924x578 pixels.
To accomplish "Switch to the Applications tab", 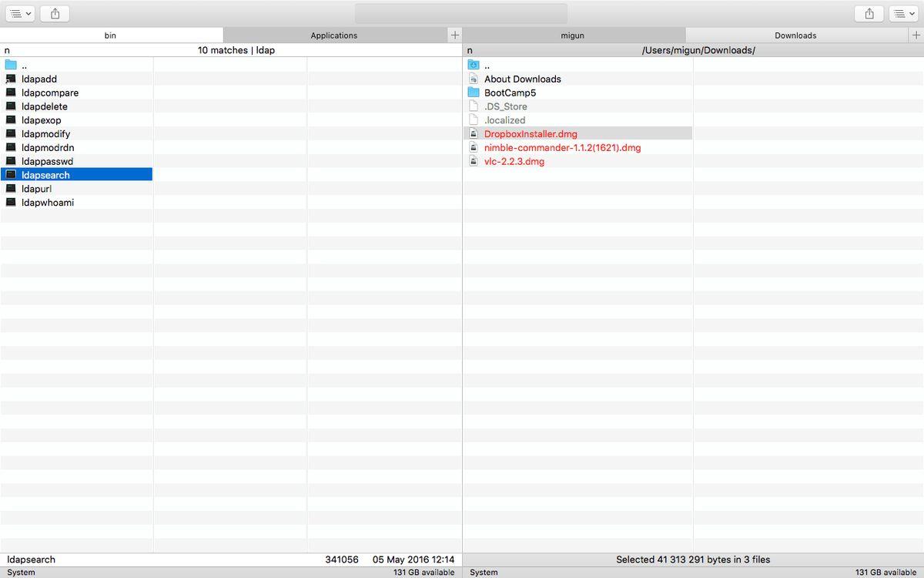I will click(333, 35).
